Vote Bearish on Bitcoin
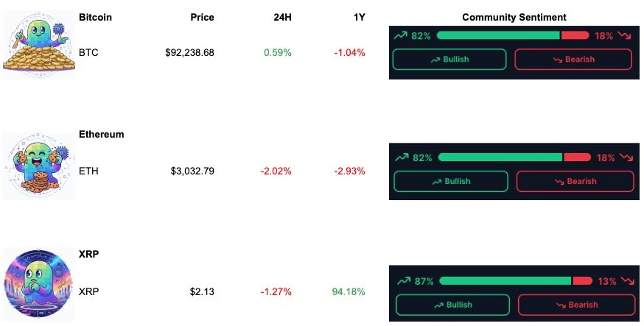The height and width of the screenshot is (326, 644). pos(573,60)
